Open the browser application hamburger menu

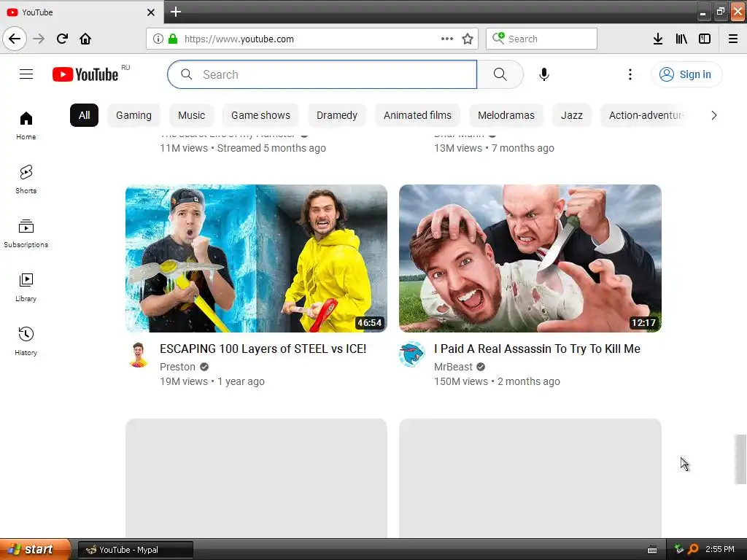(733, 39)
